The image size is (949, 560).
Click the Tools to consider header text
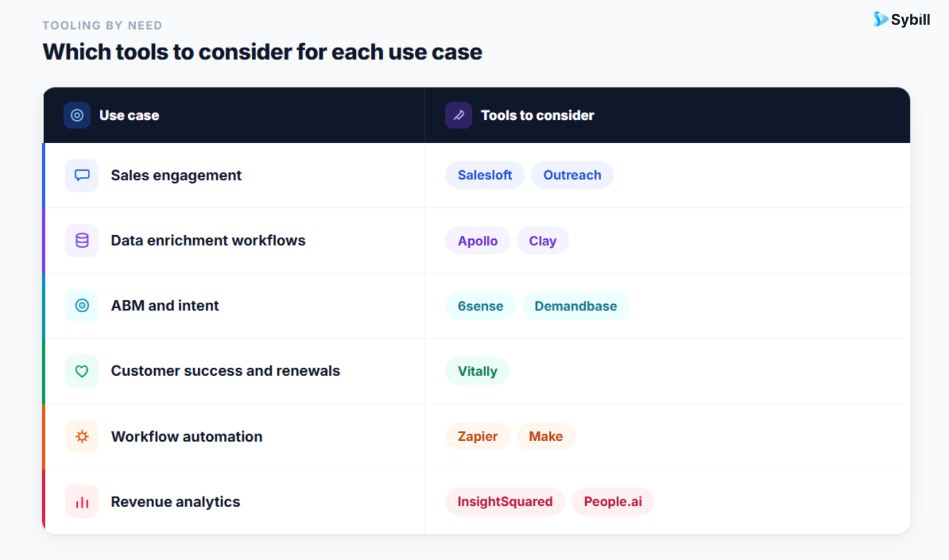[538, 115]
